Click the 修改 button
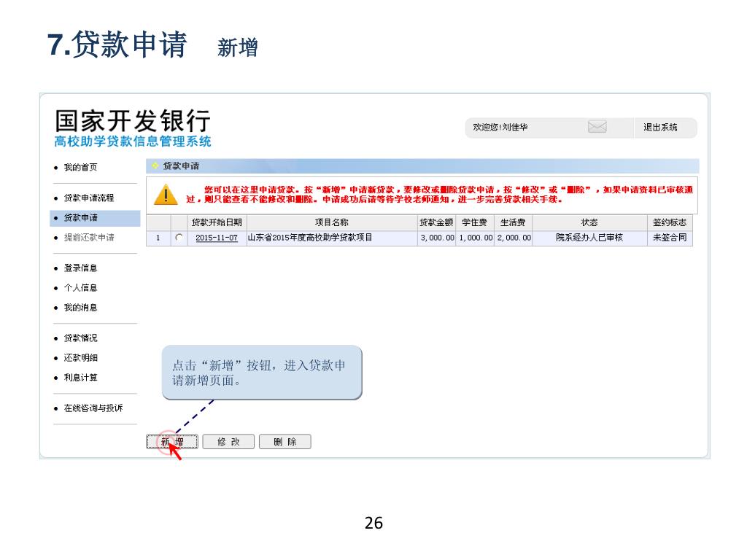Viewport: 747px width, 560px height. click(x=228, y=442)
